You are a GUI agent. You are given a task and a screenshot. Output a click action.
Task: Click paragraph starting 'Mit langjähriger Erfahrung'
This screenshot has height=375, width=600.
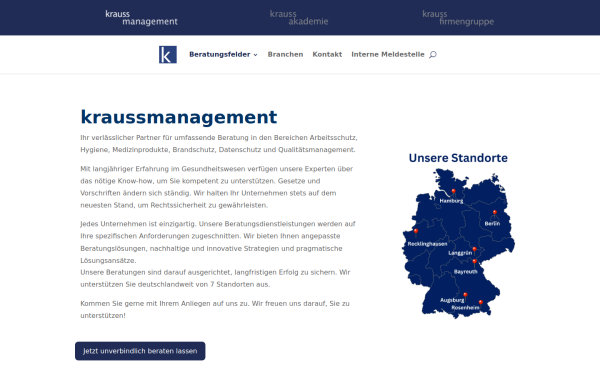click(217, 187)
